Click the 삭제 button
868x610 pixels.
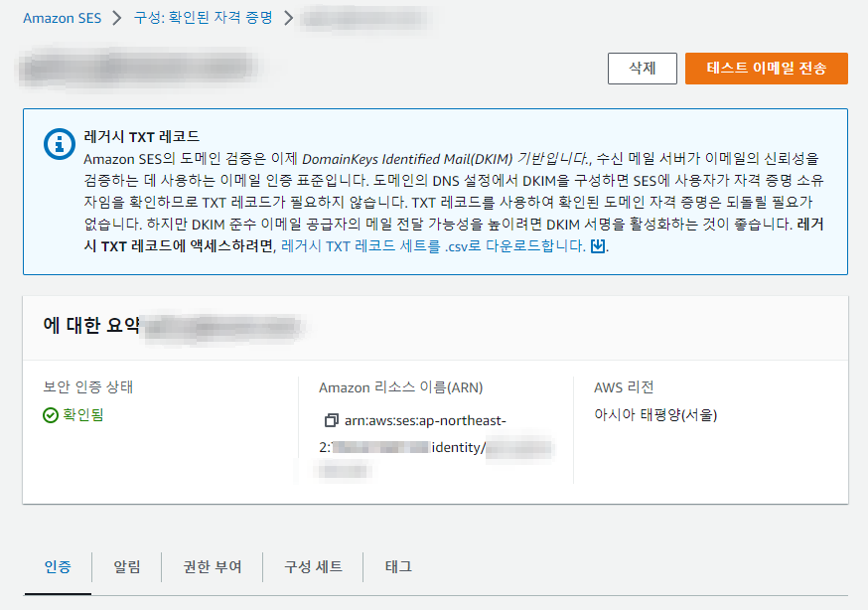(x=643, y=69)
